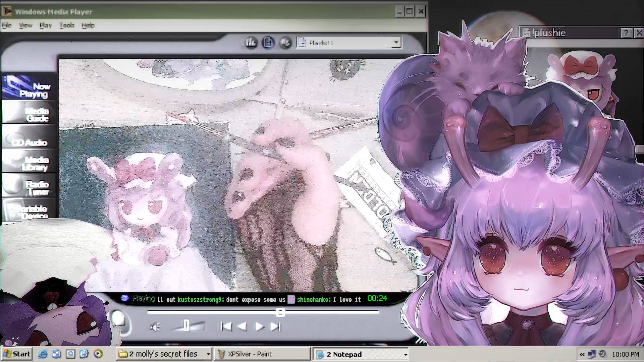The width and height of the screenshot is (644, 362).
Task: Open the View menu
Action: click(x=25, y=25)
